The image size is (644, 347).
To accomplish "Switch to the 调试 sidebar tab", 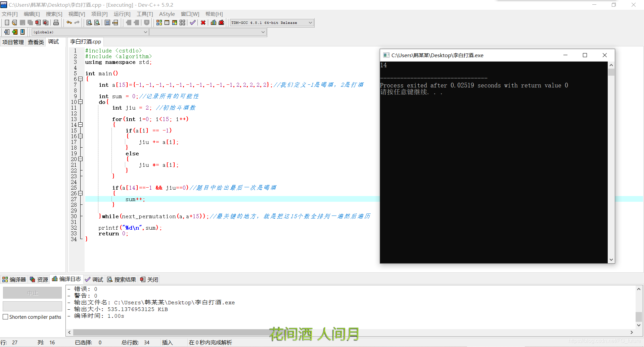I will tap(53, 42).
